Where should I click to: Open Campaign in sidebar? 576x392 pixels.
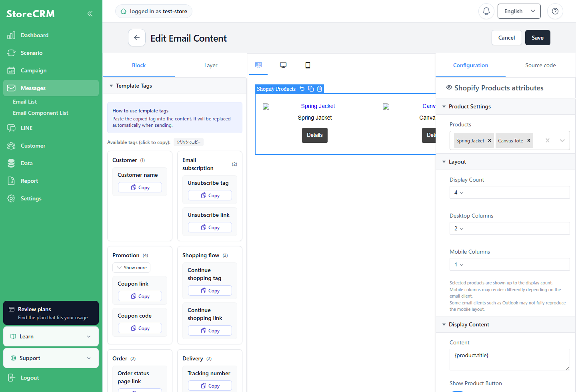[51, 70]
